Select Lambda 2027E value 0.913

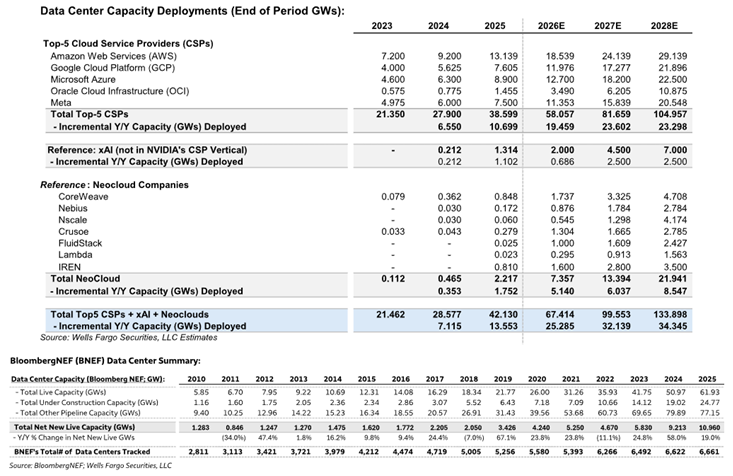pos(618,255)
